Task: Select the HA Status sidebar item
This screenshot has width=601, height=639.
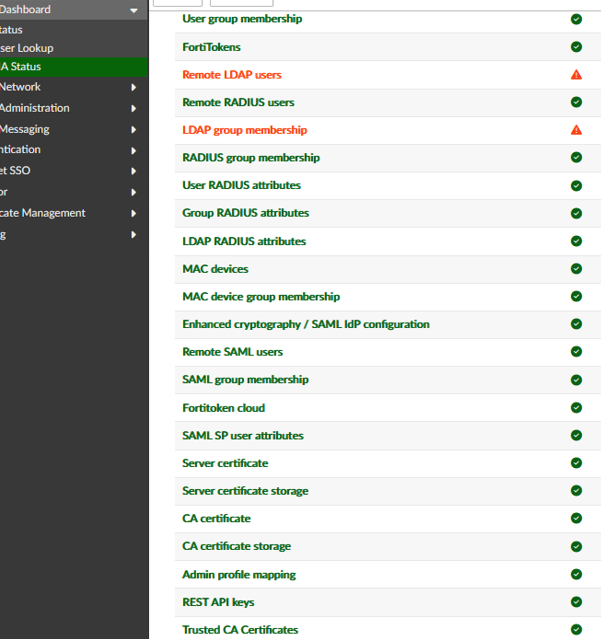Action: (x=73, y=67)
